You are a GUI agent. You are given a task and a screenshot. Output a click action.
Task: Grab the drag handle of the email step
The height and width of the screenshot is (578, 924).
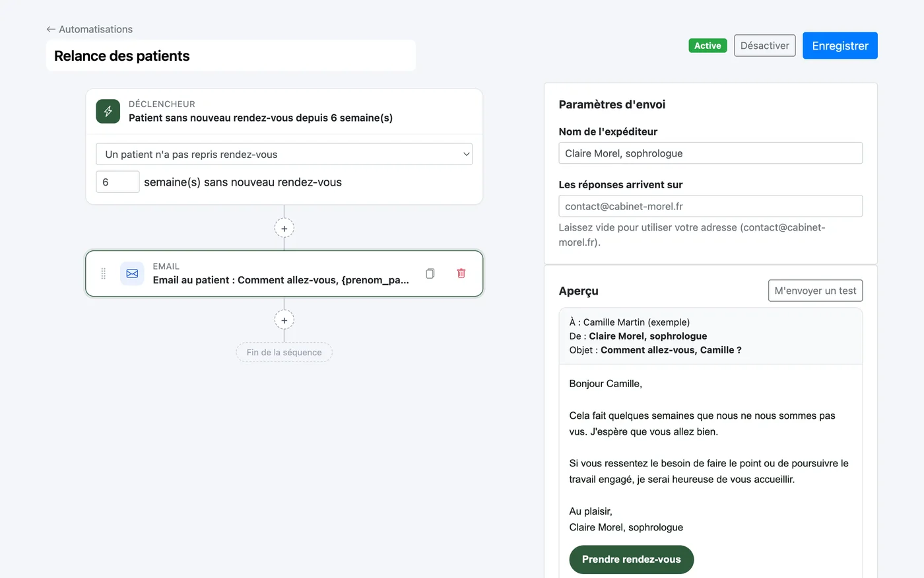tap(103, 273)
